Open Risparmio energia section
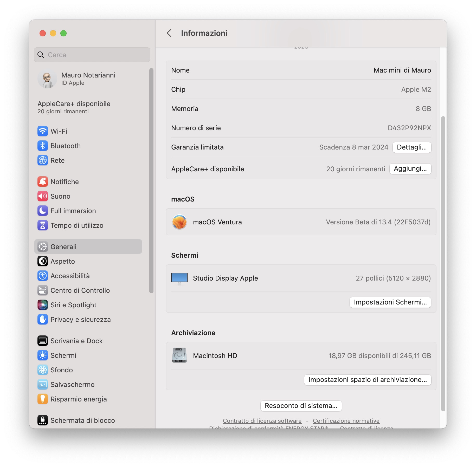This screenshot has height=467, width=476. [88, 399]
